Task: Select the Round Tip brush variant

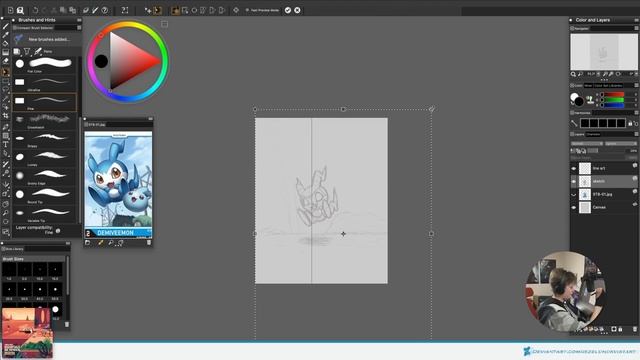Action: [x=44, y=196]
